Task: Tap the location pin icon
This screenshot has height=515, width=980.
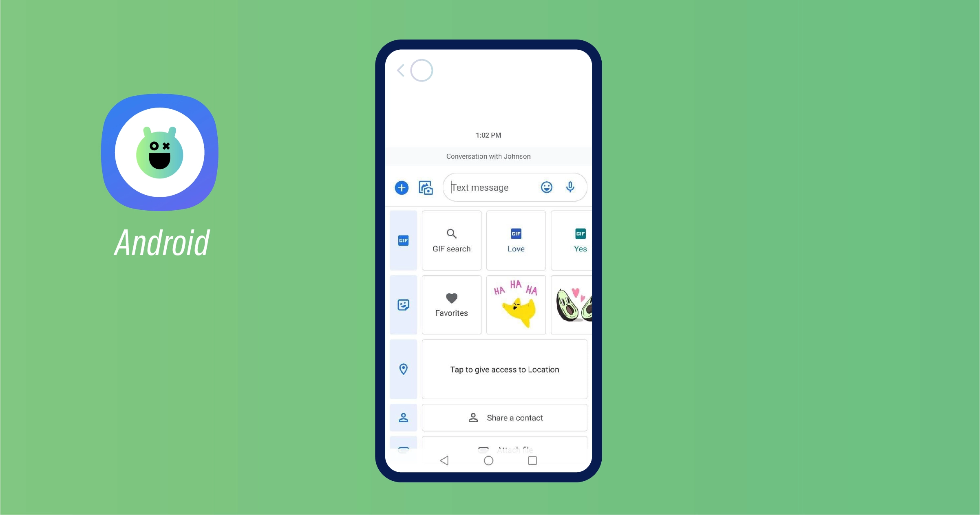Action: 404,369
